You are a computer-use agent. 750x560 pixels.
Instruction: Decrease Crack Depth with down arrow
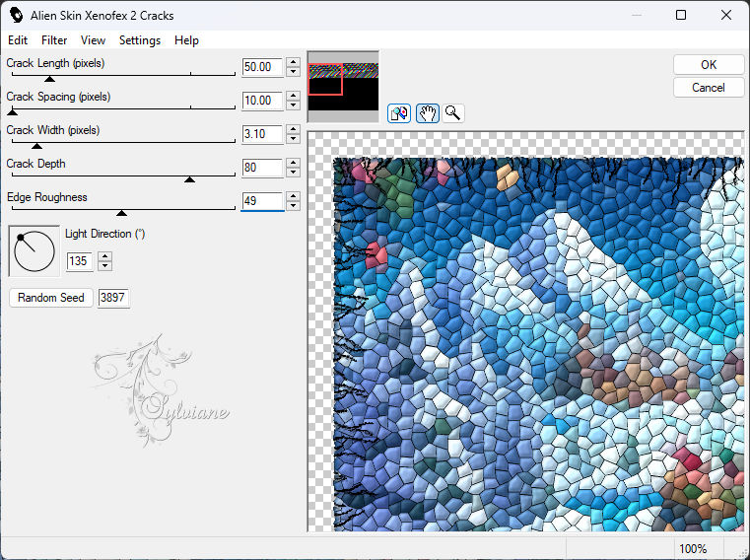click(x=294, y=173)
